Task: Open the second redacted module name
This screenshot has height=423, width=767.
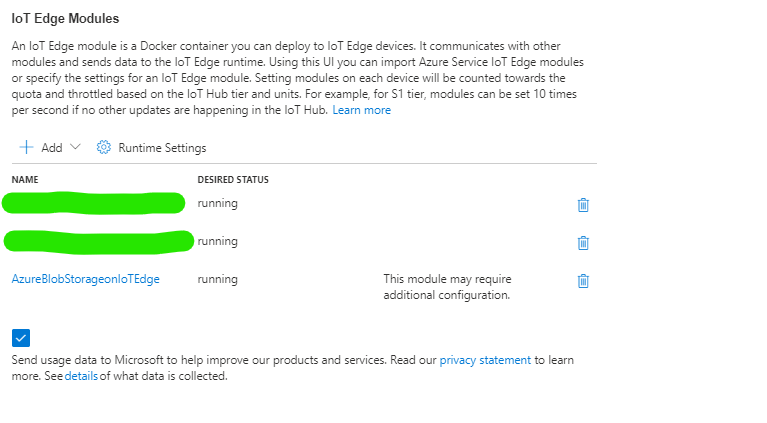Action: (x=98, y=241)
